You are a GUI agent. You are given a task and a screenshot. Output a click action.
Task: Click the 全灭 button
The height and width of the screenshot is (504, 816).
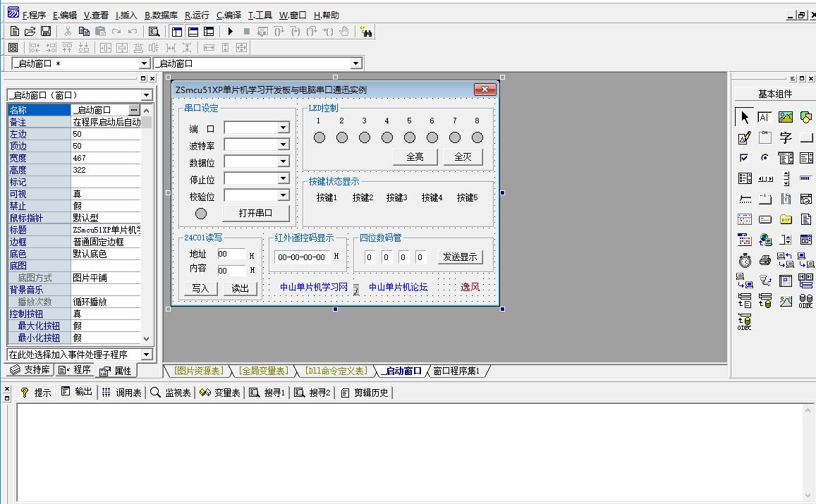(x=463, y=156)
